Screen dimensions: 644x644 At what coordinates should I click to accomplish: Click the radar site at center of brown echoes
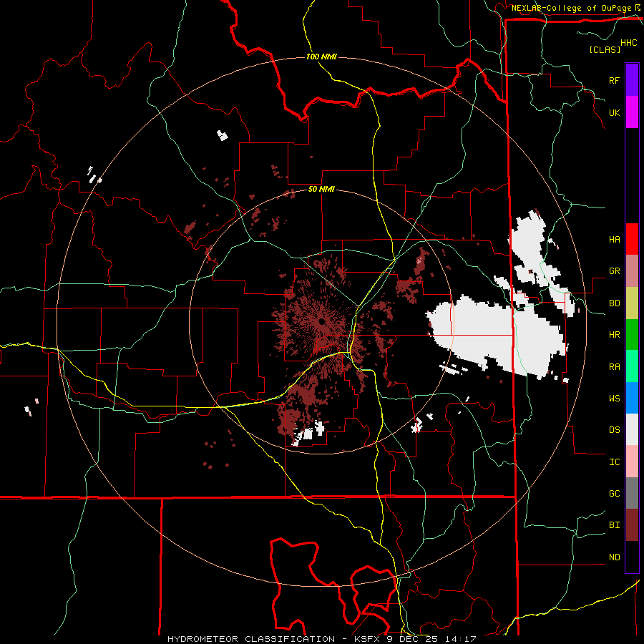(x=321, y=321)
